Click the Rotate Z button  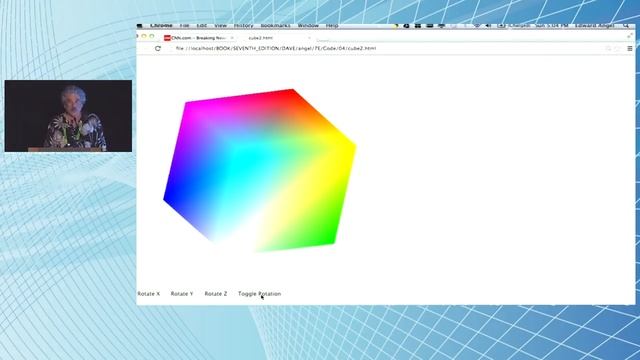[216, 293]
